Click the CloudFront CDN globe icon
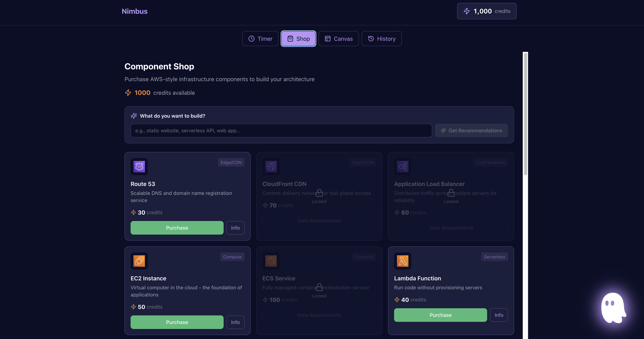This screenshot has width=644, height=339. coord(271,167)
